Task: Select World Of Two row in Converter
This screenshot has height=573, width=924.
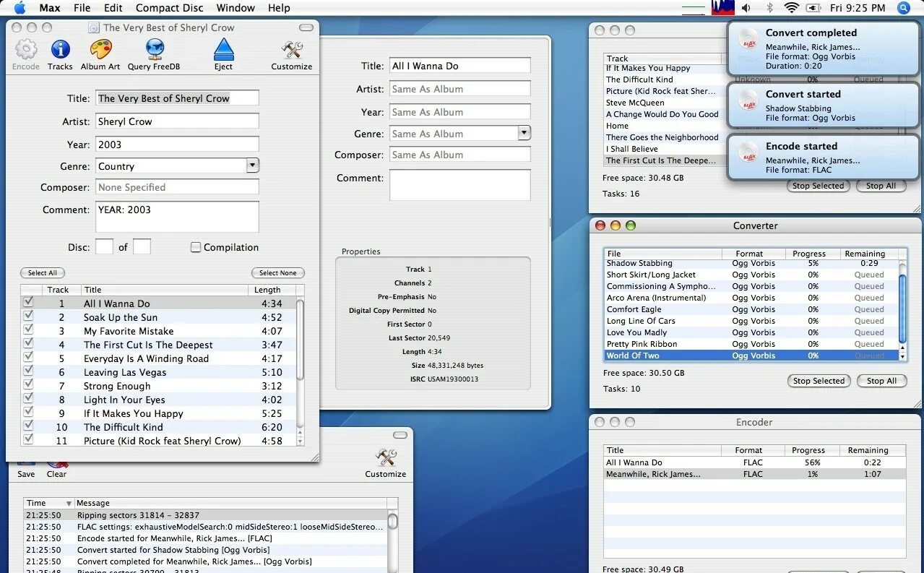Action: (x=751, y=356)
